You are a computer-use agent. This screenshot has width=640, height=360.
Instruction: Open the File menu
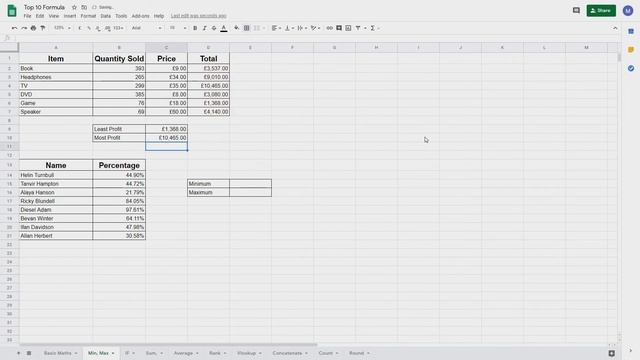(27, 16)
